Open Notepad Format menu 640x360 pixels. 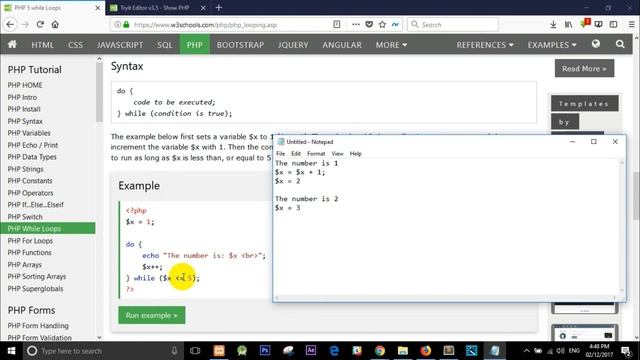(316, 153)
